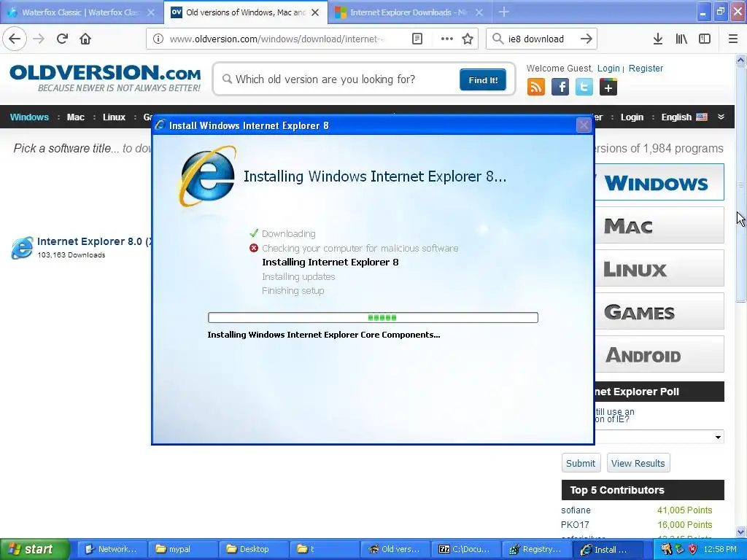Toggle reader view icon in address bar
This screenshot has height=560, width=747.
[417, 39]
